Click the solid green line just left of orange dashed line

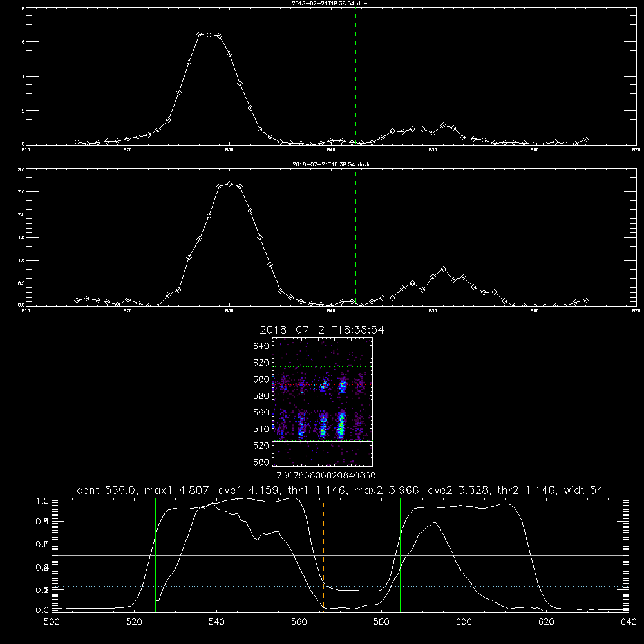[310, 554]
